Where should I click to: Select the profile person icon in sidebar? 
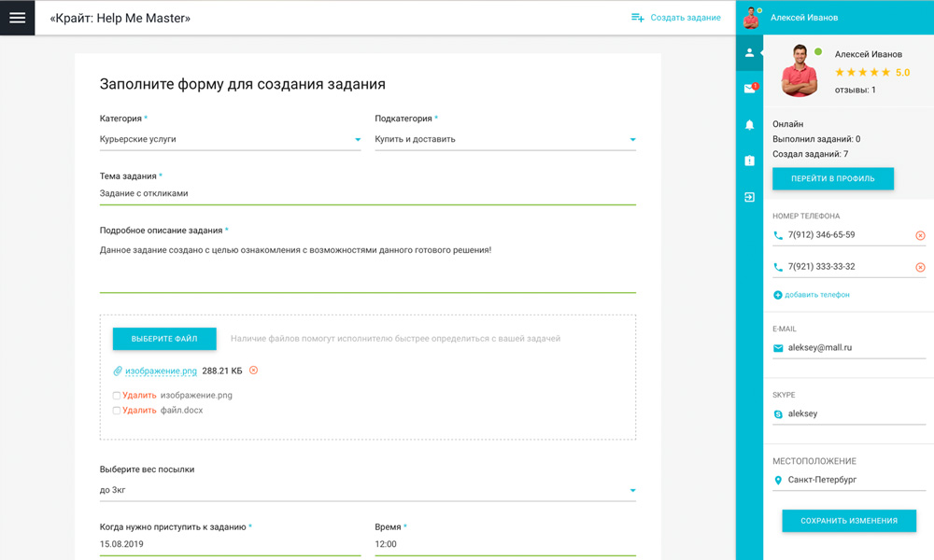click(x=749, y=53)
